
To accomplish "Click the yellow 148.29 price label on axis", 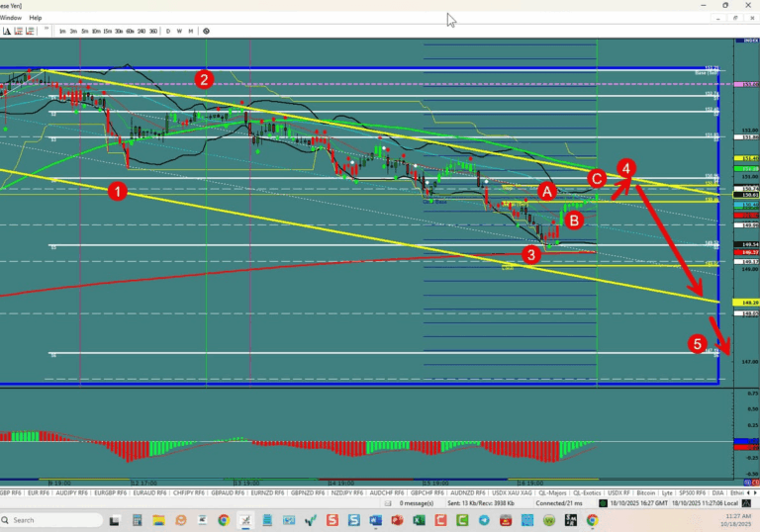I will (746, 303).
